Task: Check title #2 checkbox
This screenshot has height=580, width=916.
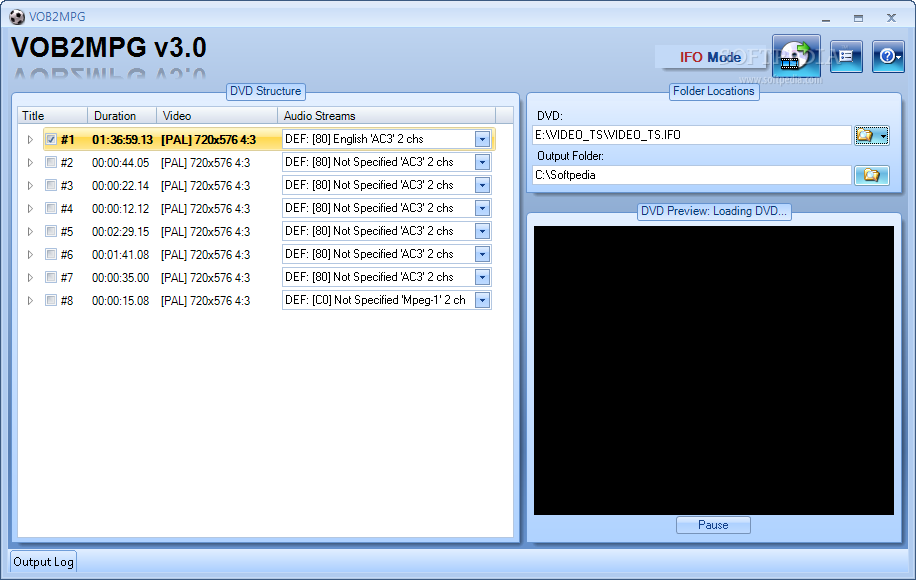Action: tap(51, 162)
